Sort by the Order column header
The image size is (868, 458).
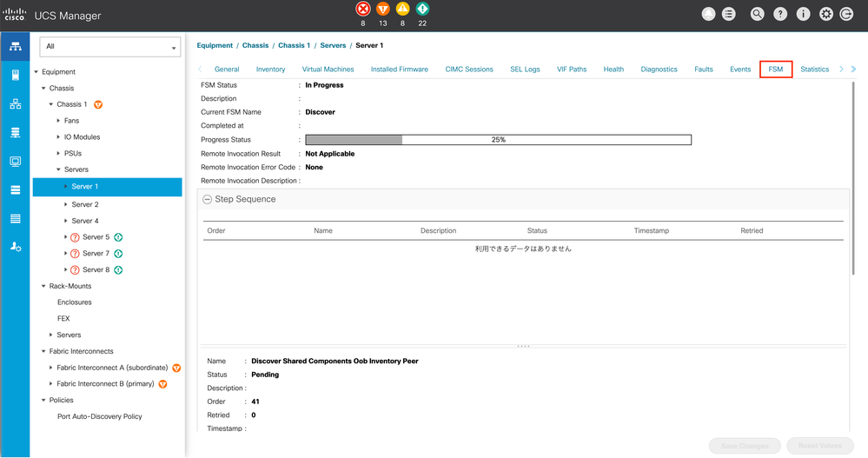215,230
